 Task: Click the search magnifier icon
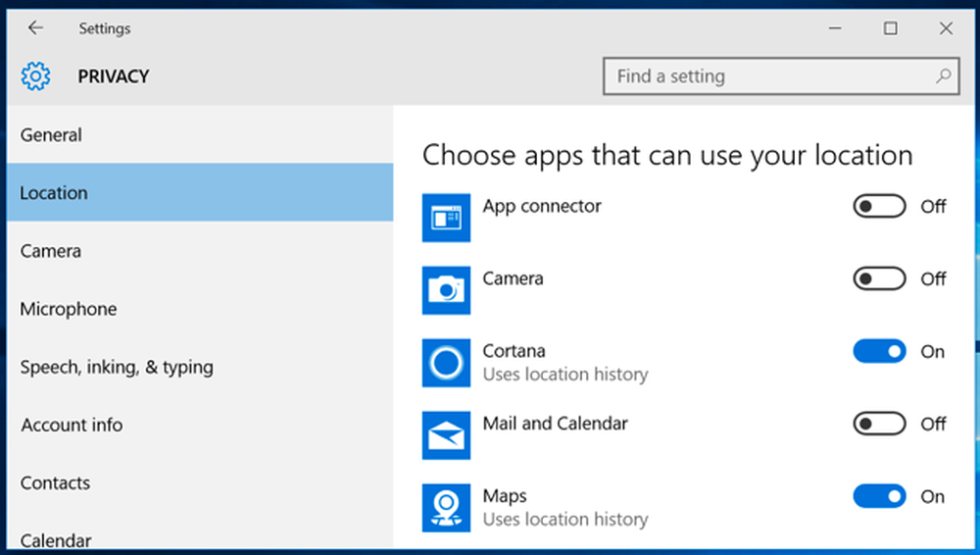(x=943, y=76)
